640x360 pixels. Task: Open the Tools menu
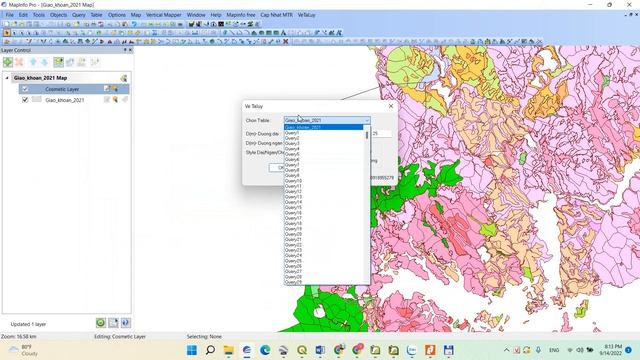(39, 15)
